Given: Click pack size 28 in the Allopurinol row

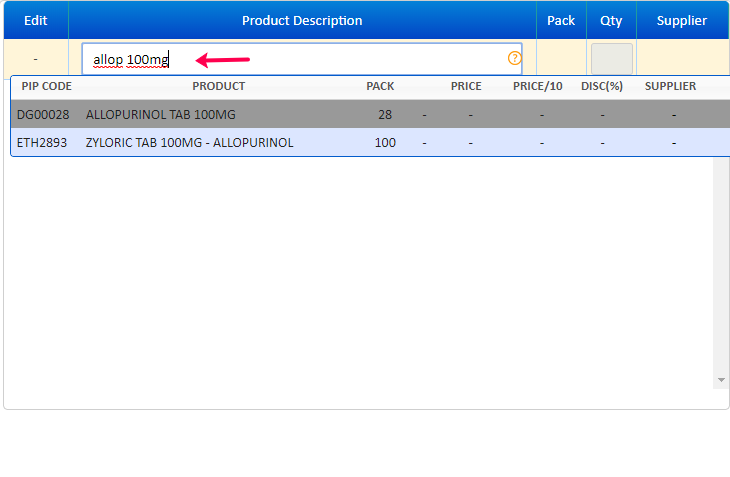Looking at the screenshot, I should point(385,115).
